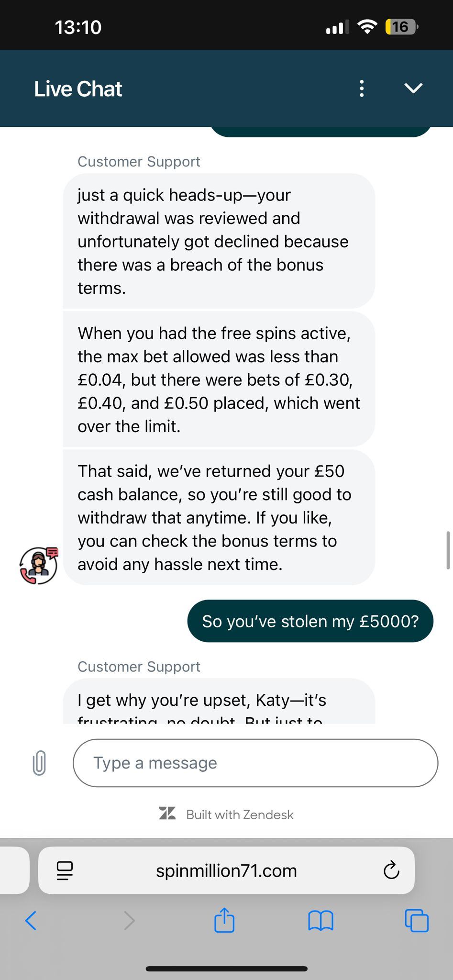453x980 pixels.
Task: Open the three-dot chat options menu
Action: tap(362, 89)
